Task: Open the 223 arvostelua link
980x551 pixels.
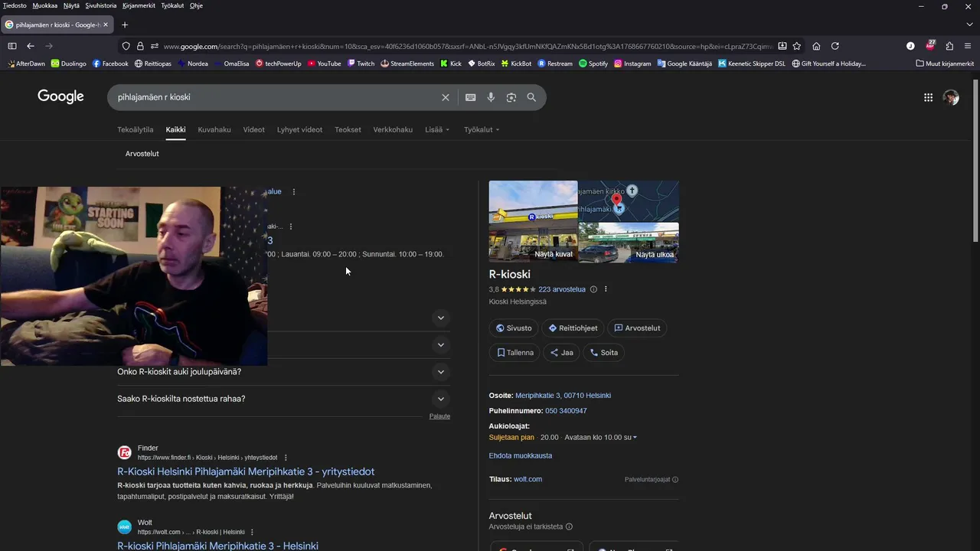Action: tap(562, 289)
